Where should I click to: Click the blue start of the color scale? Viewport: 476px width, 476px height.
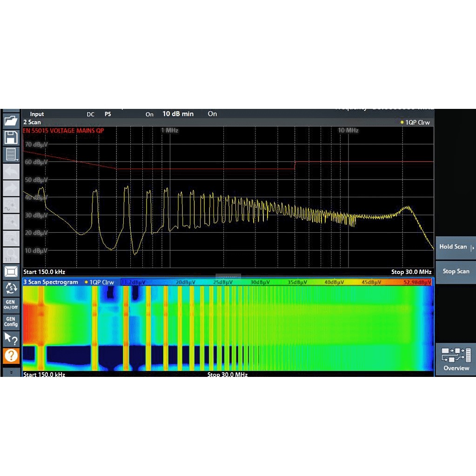point(133,282)
